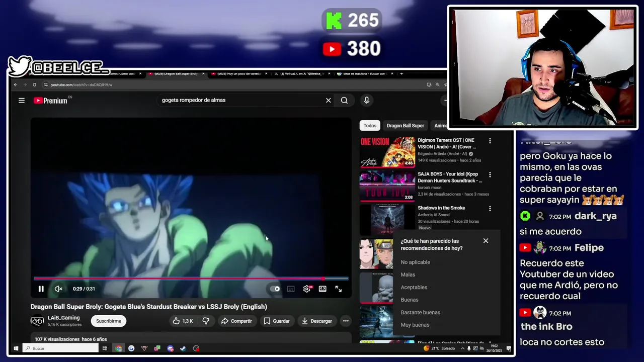The image size is (644, 362).
Task: Switch the player to theater mode
Action: click(323, 289)
